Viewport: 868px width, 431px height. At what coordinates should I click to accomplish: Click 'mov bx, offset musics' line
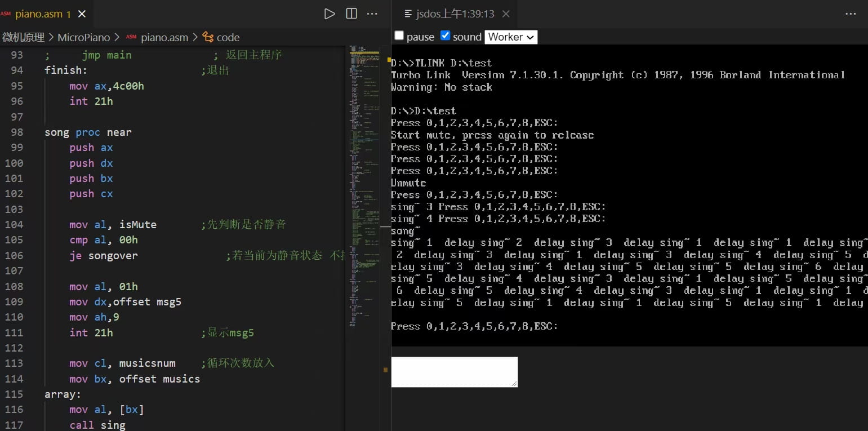pyautogui.click(x=135, y=379)
